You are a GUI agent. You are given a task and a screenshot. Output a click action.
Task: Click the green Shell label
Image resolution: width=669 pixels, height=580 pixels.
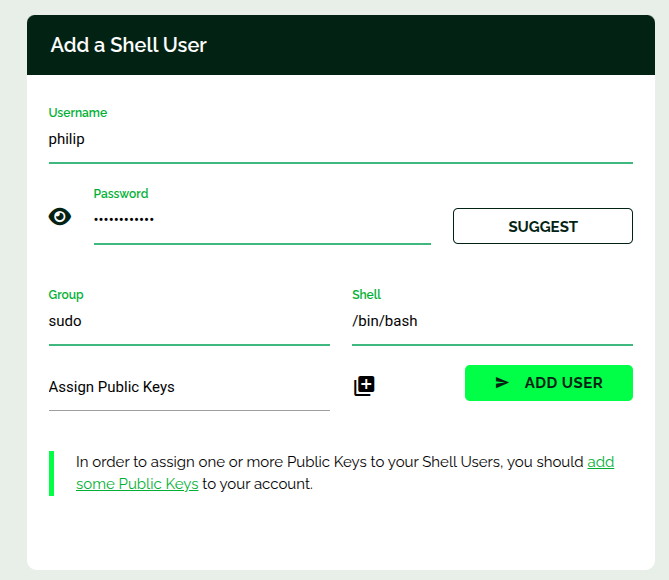pyautogui.click(x=366, y=295)
